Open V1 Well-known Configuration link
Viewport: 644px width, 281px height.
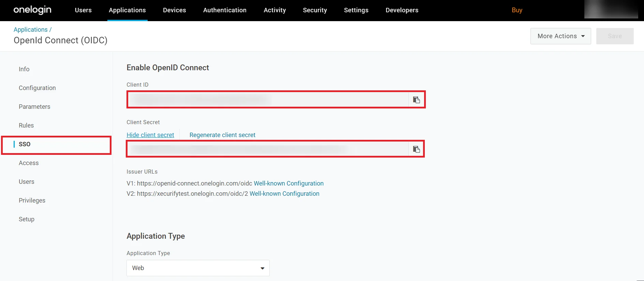(x=289, y=183)
